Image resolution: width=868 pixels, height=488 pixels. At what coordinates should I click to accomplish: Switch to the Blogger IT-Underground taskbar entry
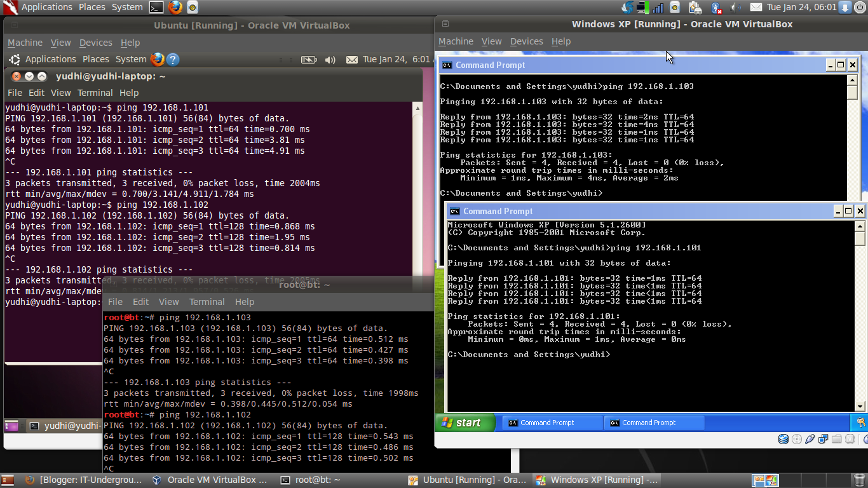tap(83, 480)
